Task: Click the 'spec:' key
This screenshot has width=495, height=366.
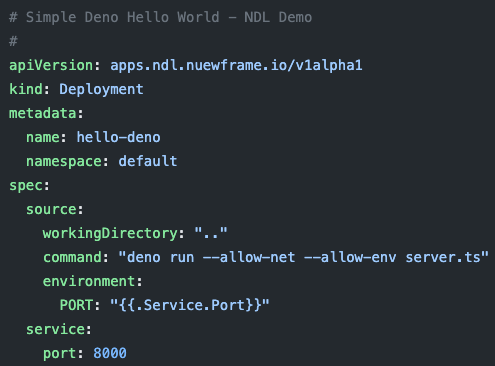Action: click(29, 186)
